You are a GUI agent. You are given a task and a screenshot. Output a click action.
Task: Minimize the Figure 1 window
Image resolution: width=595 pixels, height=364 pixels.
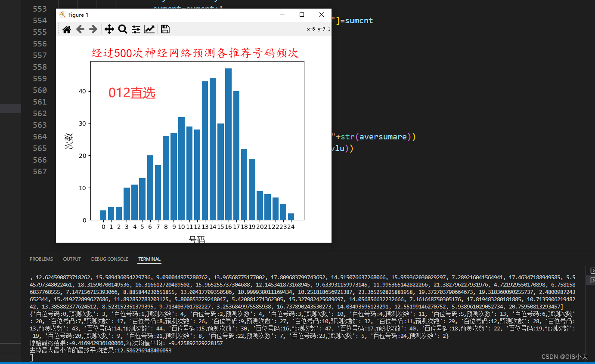pyautogui.click(x=282, y=15)
